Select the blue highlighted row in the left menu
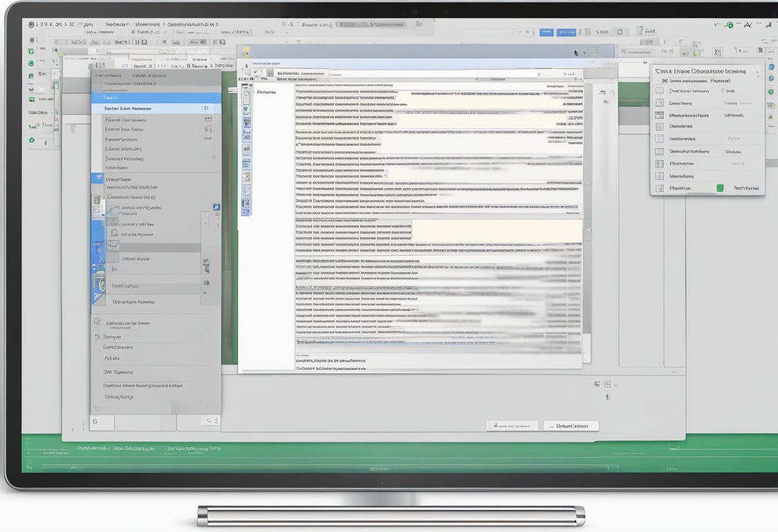This screenshot has height=532, width=778. (x=155, y=98)
